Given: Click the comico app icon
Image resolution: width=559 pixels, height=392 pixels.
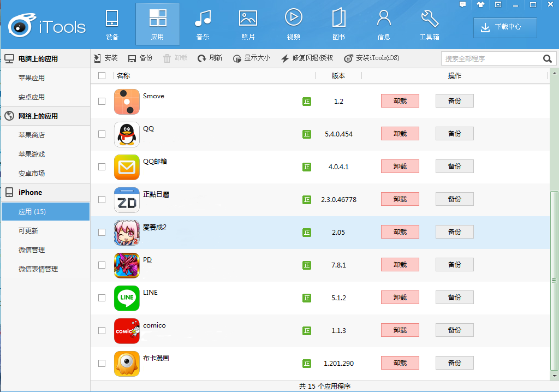Looking at the screenshot, I should [127, 331].
